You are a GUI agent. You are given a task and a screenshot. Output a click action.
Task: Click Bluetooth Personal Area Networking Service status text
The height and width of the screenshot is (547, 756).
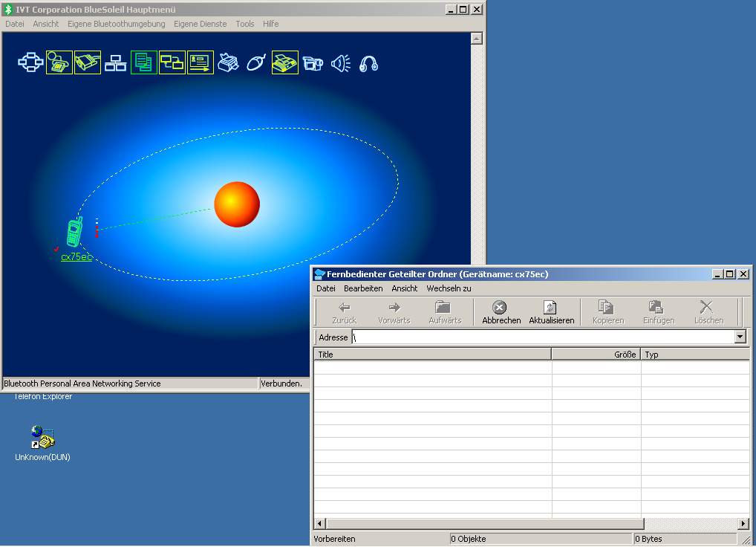click(82, 383)
